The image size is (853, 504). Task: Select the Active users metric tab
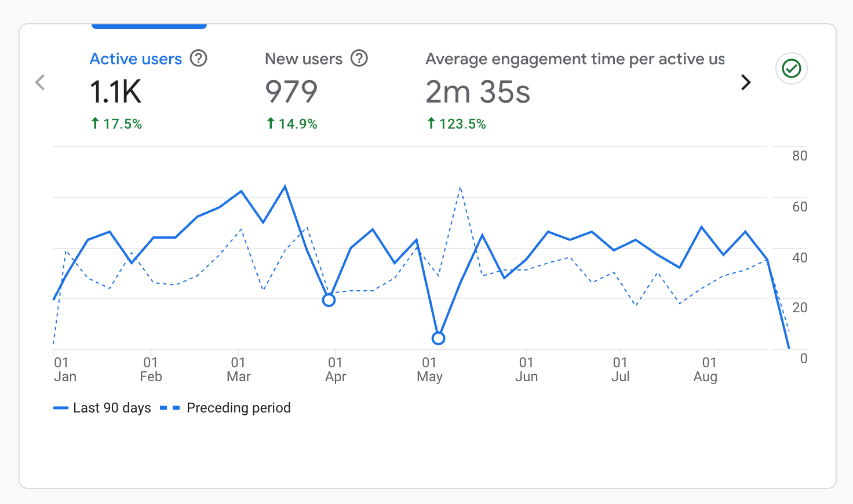tap(136, 59)
